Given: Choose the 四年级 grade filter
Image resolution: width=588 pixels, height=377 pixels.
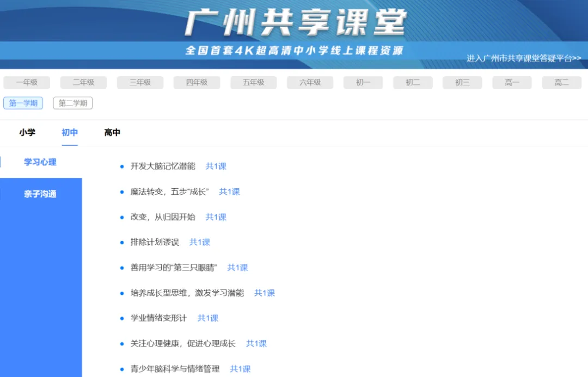Looking at the screenshot, I should [197, 83].
